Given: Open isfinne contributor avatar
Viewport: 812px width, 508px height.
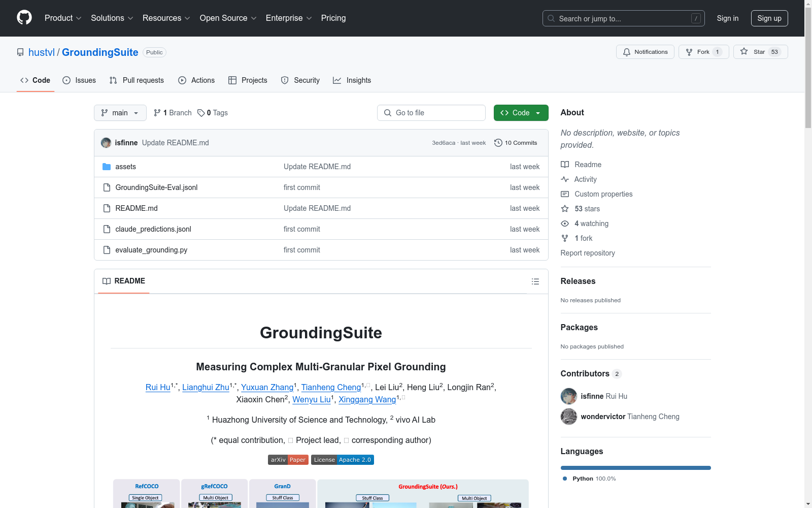Looking at the screenshot, I should (x=569, y=396).
